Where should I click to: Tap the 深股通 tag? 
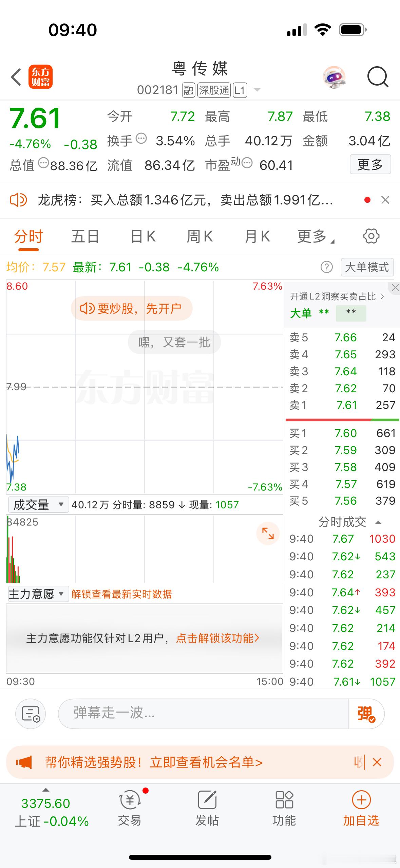[x=214, y=90]
